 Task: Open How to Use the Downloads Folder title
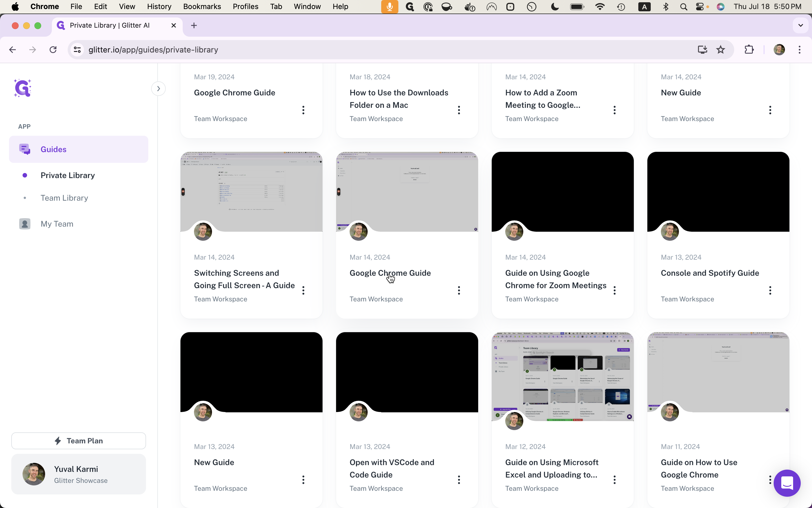click(399, 99)
